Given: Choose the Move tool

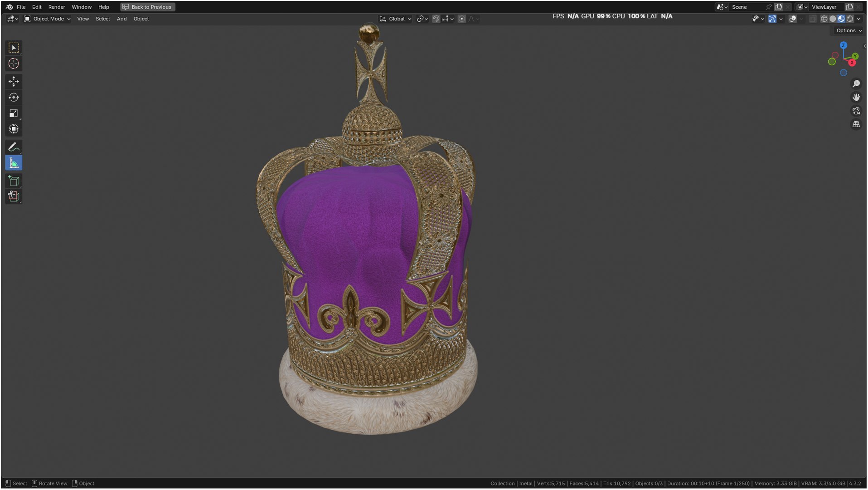Looking at the screenshot, I should (x=14, y=81).
